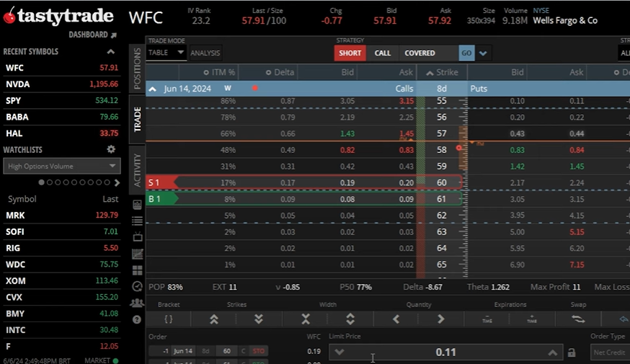The width and height of the screenshot is (630, 364).
Task: Open the High Options Volume watchlist dropdown
Action: [x=61, y=166]
